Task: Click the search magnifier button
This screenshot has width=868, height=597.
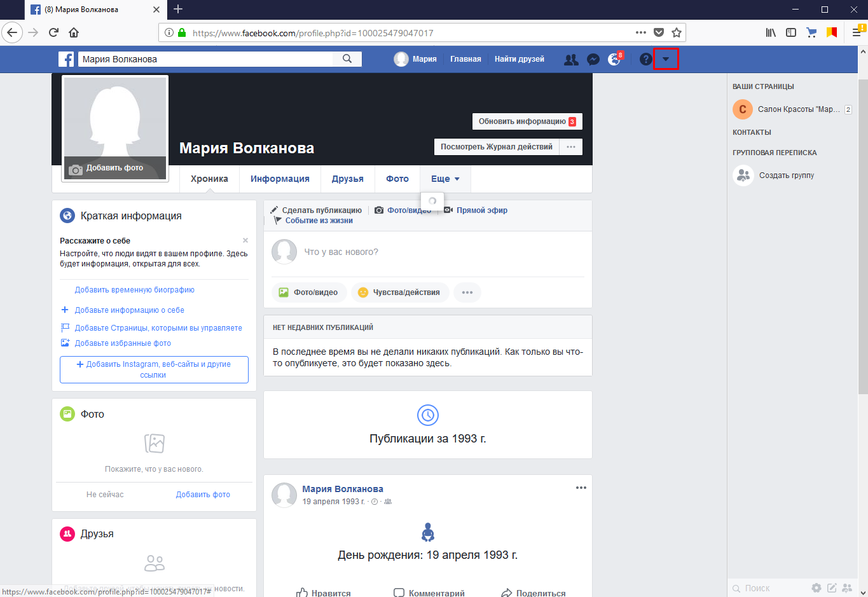Action: click(x=347, y=58)
